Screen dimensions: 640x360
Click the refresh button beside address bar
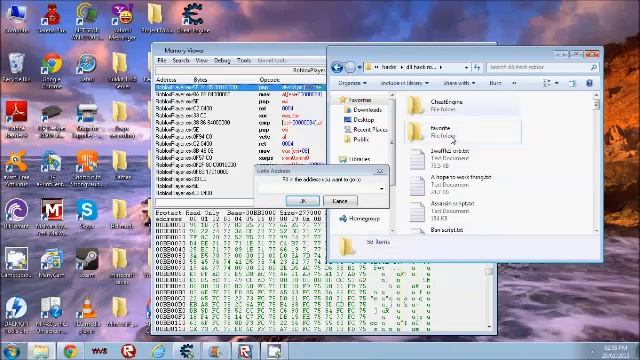(477, 67)
